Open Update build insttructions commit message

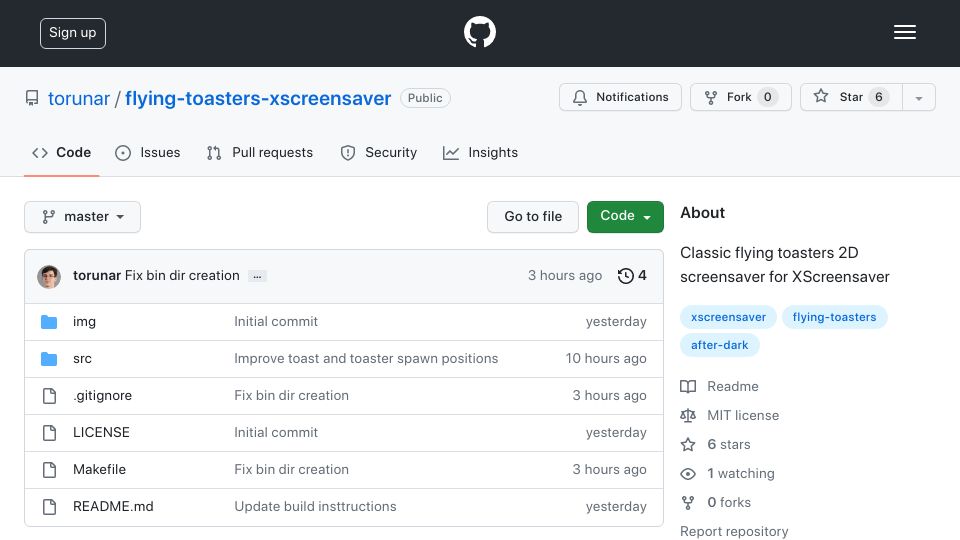(315, 506)
